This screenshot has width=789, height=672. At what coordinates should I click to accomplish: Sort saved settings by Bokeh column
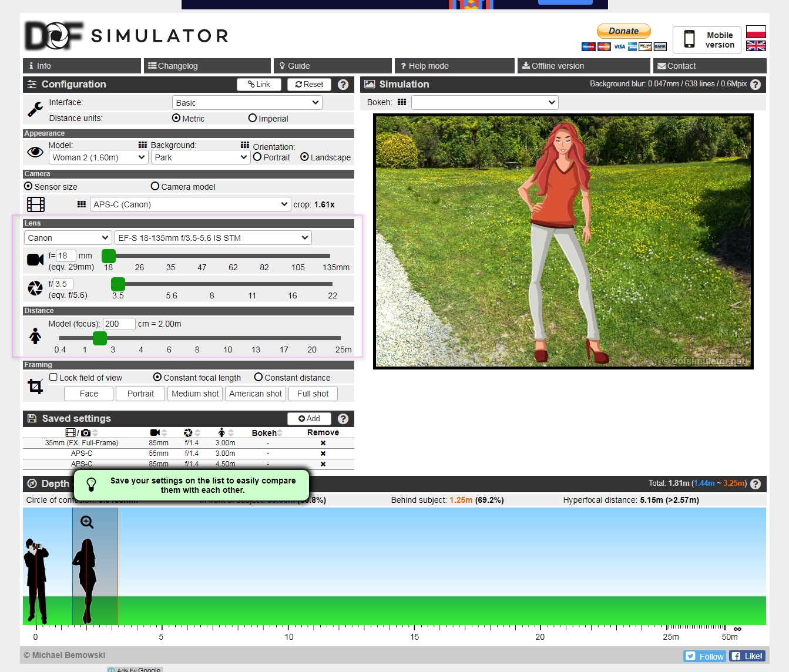point(267,433)
